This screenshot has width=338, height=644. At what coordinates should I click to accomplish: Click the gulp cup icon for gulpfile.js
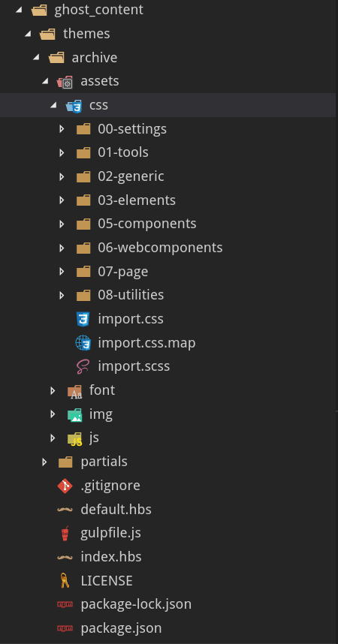(65, 534)
